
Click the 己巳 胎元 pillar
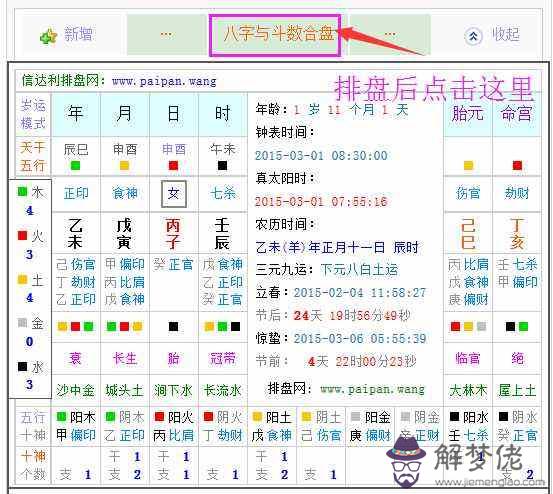pos(468,234)
